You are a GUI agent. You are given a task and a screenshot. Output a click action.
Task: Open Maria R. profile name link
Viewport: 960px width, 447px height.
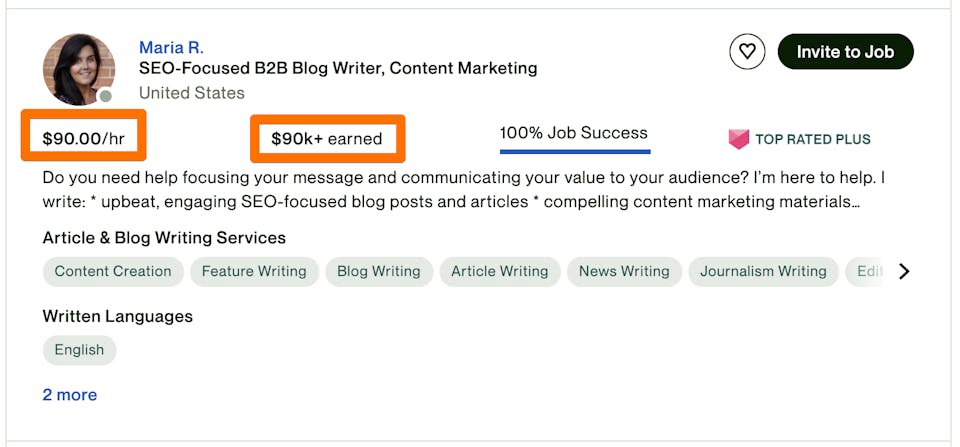point(171,48)
